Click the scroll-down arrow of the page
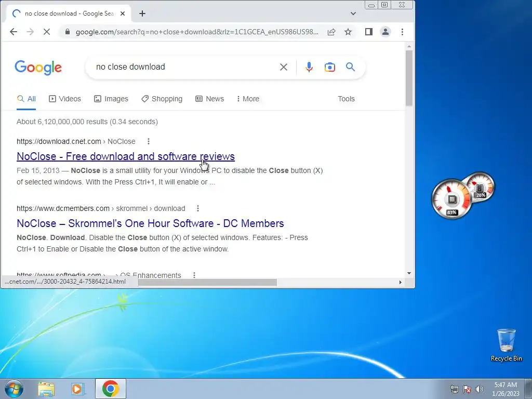The height and width of the screenshot is (399, 532). coord(409,273)
